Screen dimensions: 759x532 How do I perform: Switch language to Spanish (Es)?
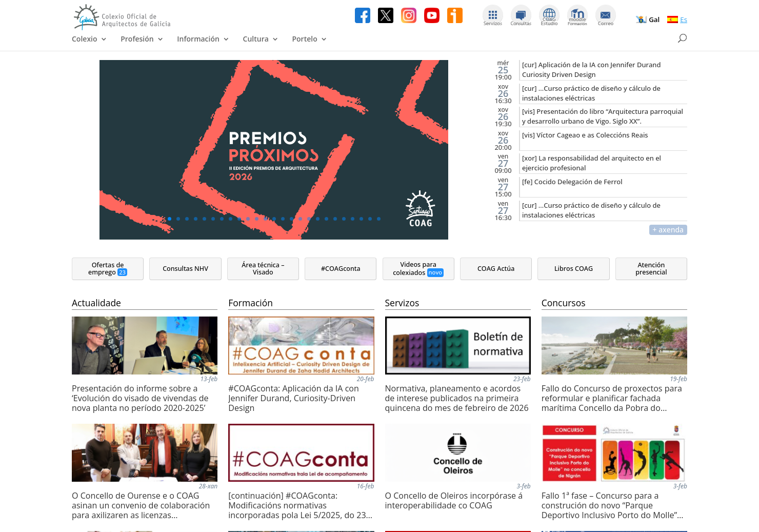677,20
